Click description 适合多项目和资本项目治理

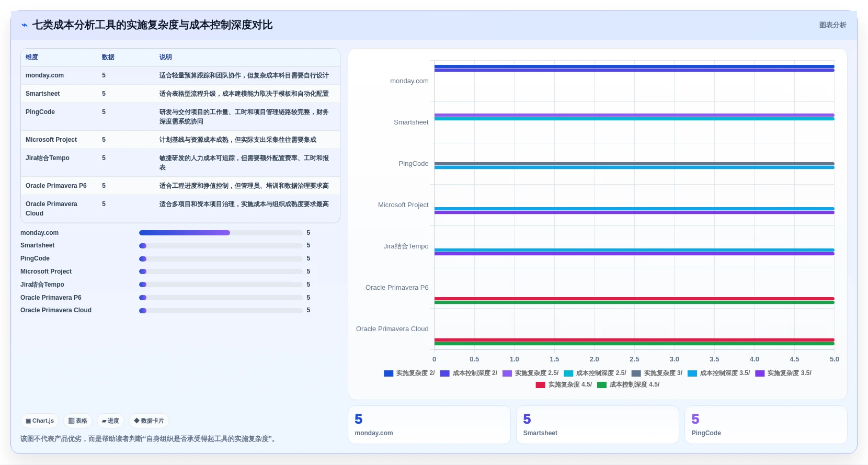point(244,204)
